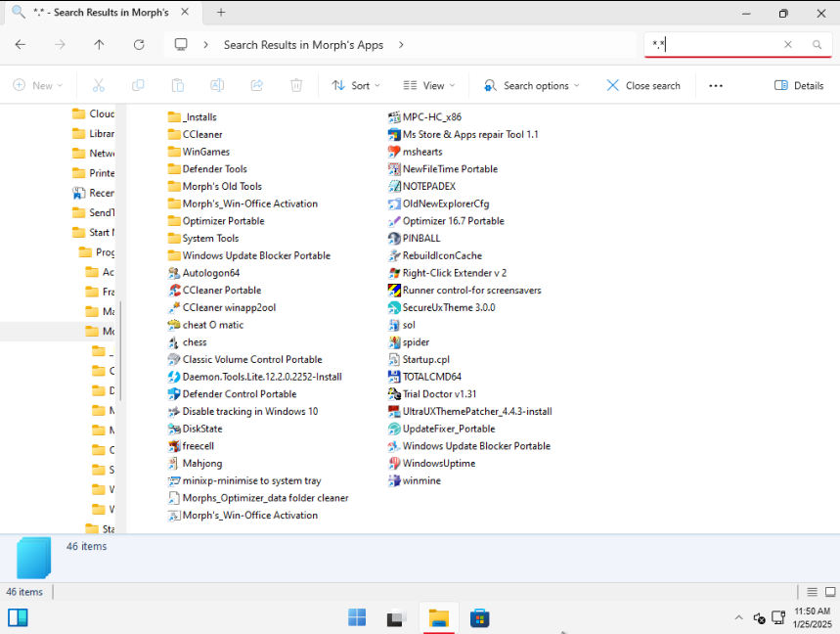The height and width of the screenshot is (634, 840).
Task: Open the New item dropdown
Action: (x=37, y=86)
